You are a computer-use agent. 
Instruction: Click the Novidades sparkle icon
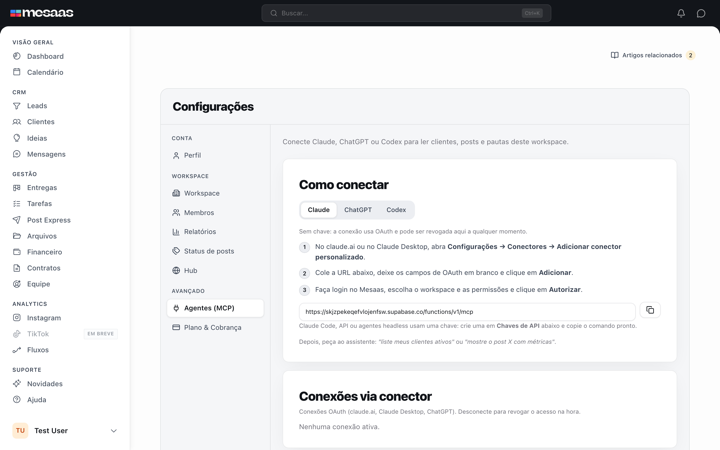click(x=17, y=383)
